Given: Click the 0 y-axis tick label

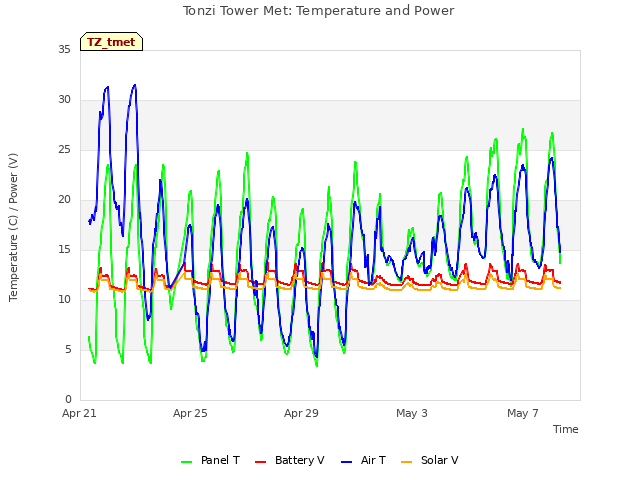Looking at the screenshot, I should 68,400.
